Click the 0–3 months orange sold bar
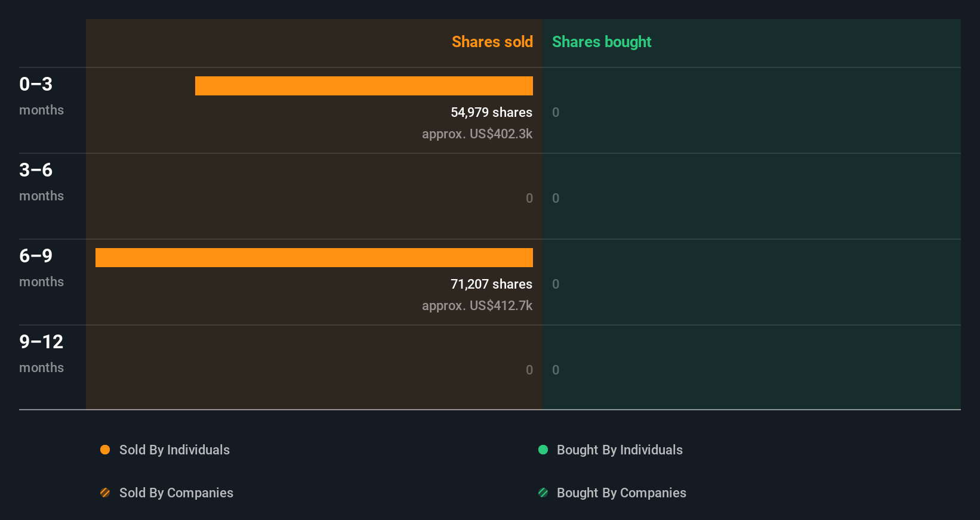The width and height of the screenshot is (980, 520). (x=364, y=86)
